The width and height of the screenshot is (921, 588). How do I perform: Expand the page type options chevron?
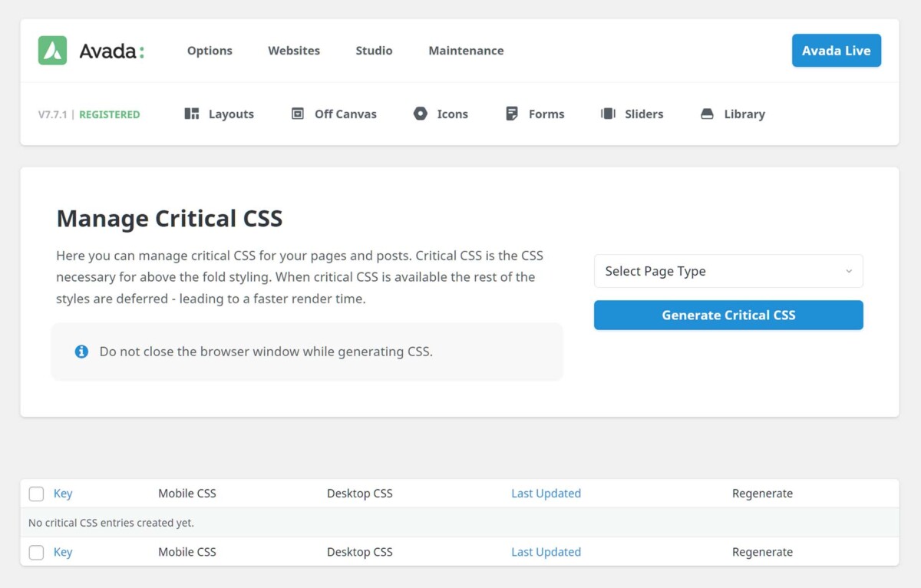[x=848, y=271]
